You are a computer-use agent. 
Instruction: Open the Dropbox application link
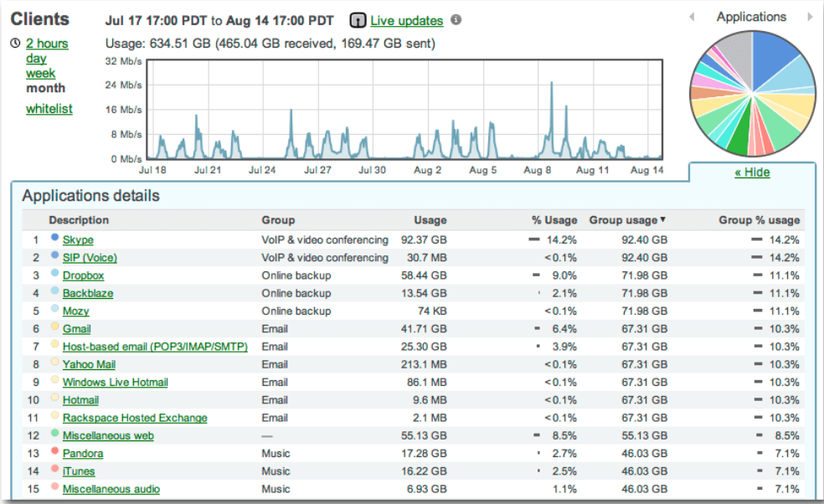click(84, 276)
